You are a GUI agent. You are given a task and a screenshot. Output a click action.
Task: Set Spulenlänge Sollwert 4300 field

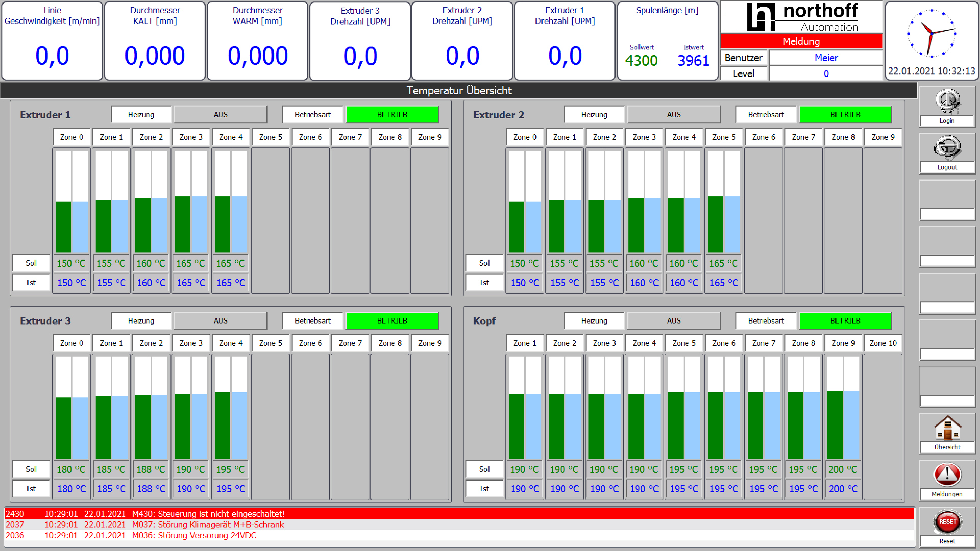pyautogui.click(x=641, y=60)
